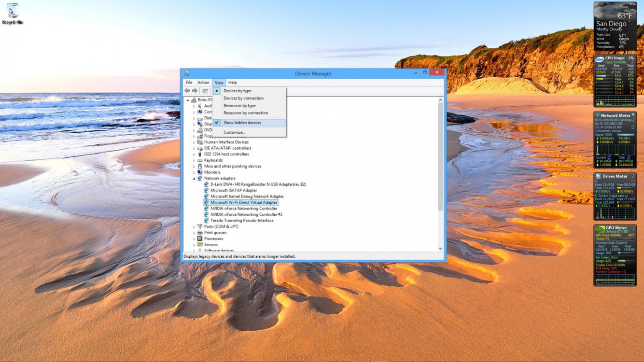
Task: Click the San Diego weather gadget
Action: click(615, 26)
